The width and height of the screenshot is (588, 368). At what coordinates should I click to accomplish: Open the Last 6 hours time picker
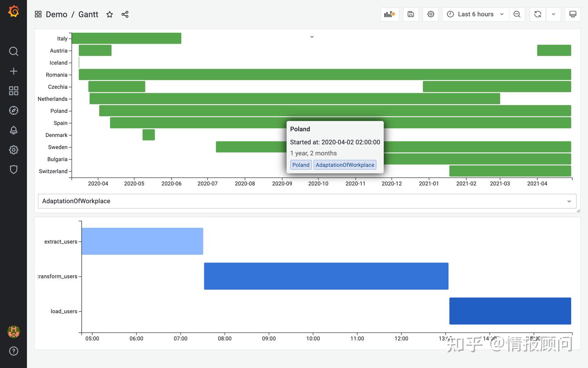click(x=475, y=14)
